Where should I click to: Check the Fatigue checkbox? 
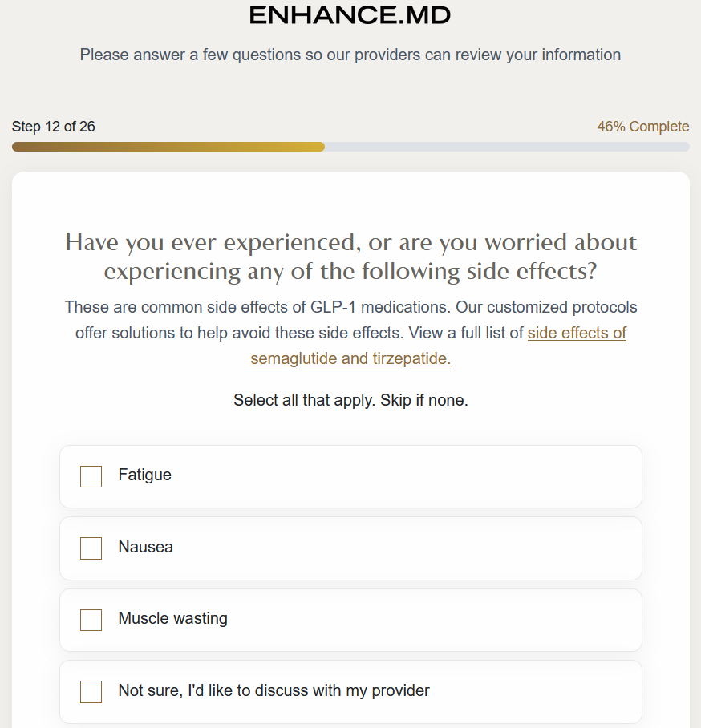tap(91, 476)
